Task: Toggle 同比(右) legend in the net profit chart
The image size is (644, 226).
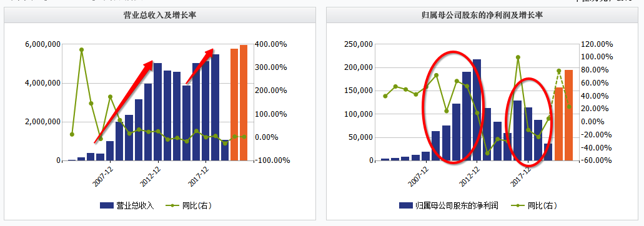Action: pyautogui.click(x=534, y=205)
